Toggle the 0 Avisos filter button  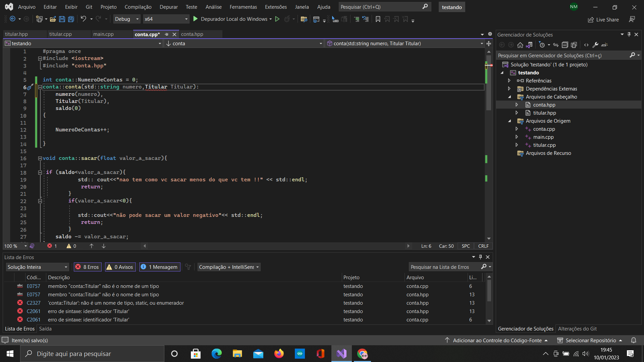point(120,267)
